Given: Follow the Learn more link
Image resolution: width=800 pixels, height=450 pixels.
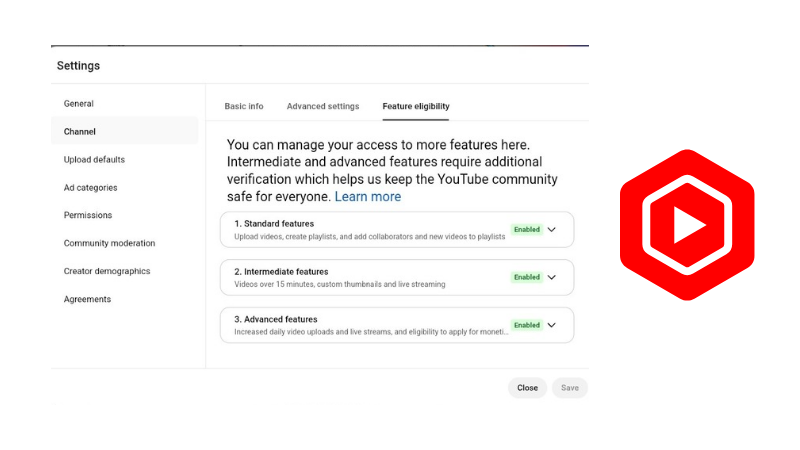Looking at the screenshot, I should coord(368,196).
